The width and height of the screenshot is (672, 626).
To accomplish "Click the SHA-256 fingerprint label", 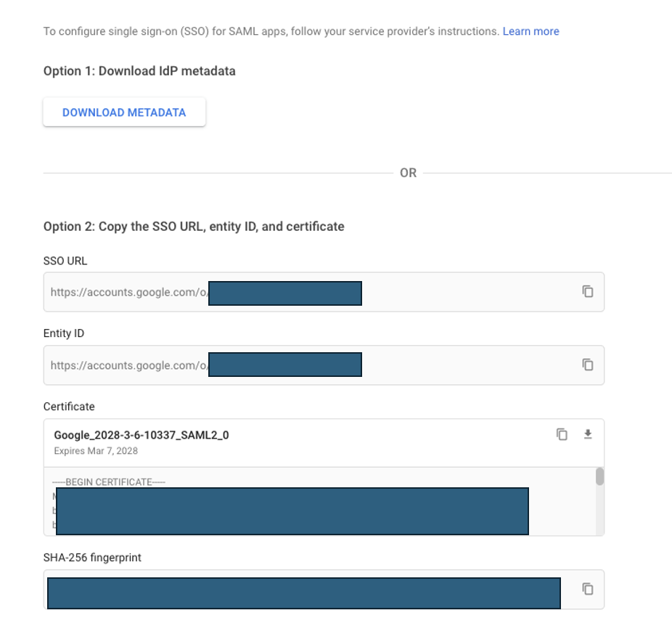I will [92, 558].
